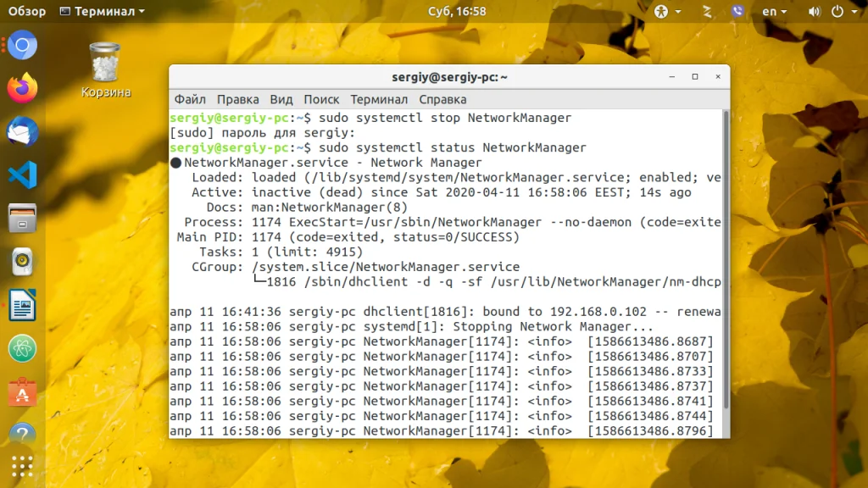This screenshot has height=488, width=868.
Task: Open the volume indicator in the top bar
Action: tap(814, 11)
